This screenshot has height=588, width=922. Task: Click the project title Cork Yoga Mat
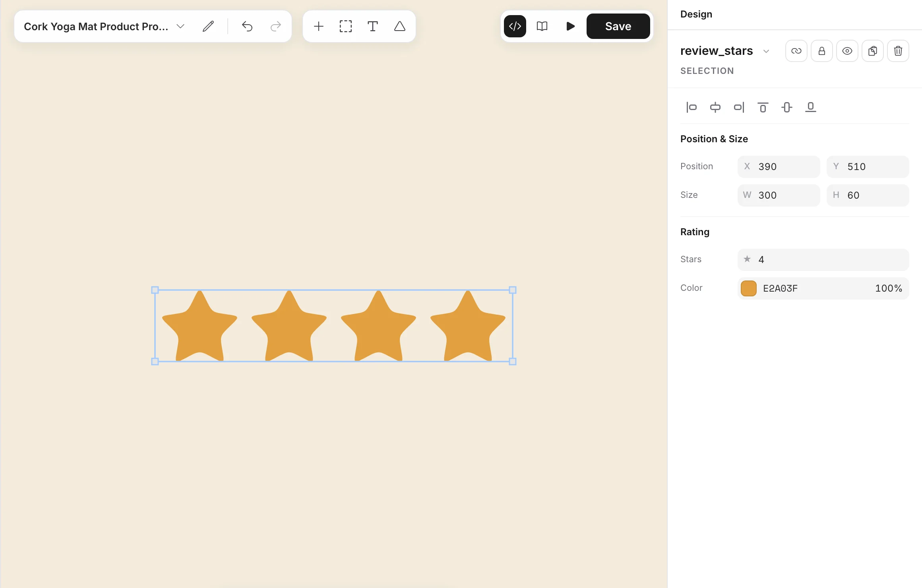[x=96, y=26]
